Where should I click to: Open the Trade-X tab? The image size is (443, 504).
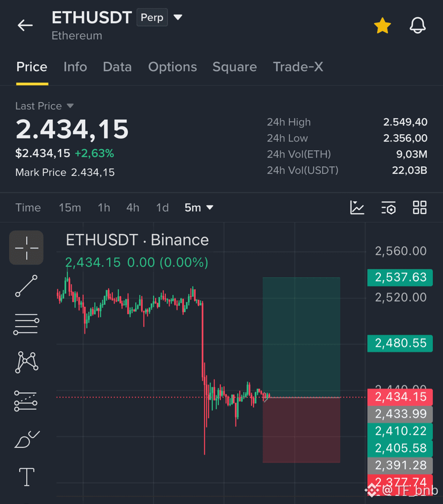(298, 67)
